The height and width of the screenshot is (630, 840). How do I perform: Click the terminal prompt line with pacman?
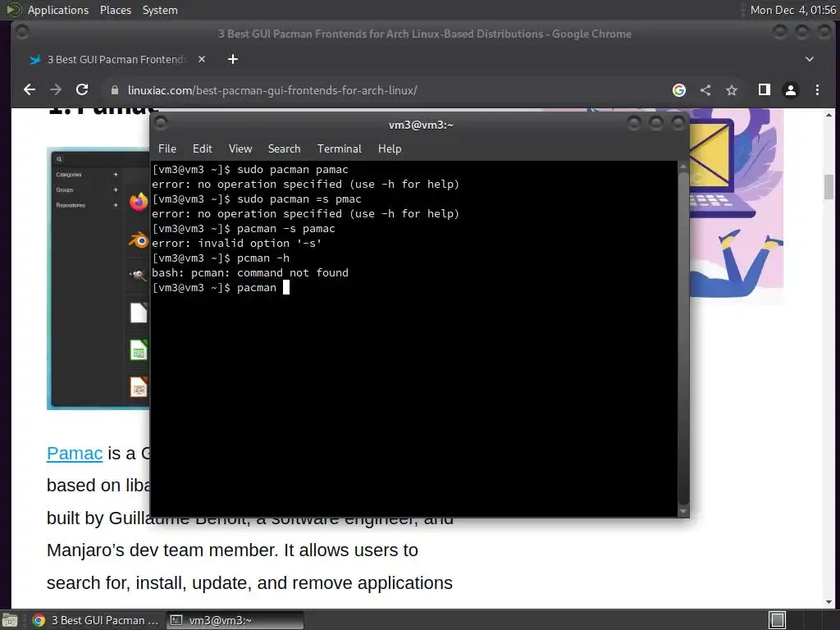(x=221, y=288)
